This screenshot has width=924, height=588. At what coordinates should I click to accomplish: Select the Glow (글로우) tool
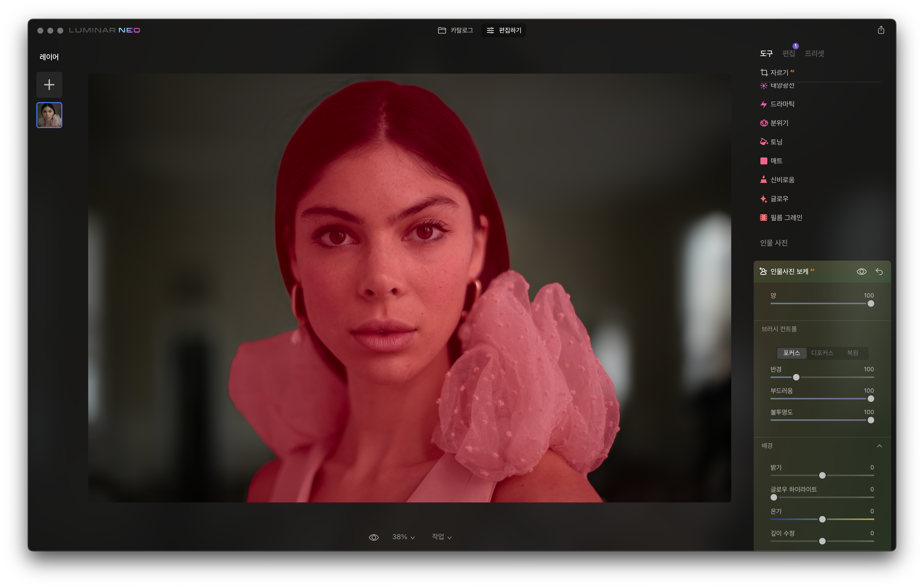click(x=779, y=199)
